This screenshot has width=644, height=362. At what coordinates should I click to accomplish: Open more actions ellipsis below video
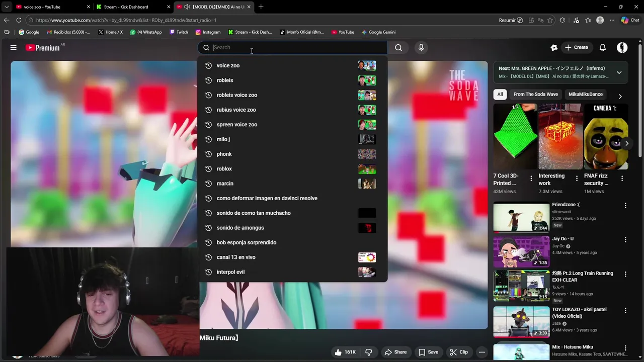point(481,352)
